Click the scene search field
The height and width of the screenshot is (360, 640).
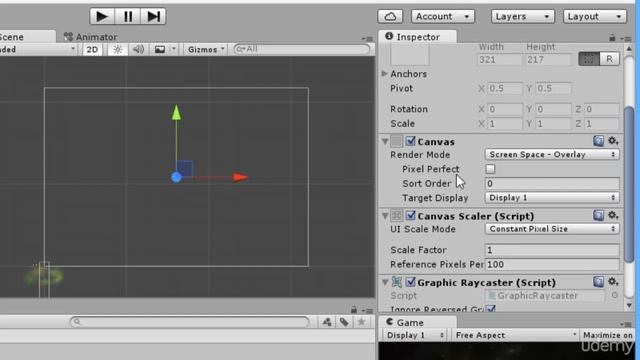click(x=302, y=49)
